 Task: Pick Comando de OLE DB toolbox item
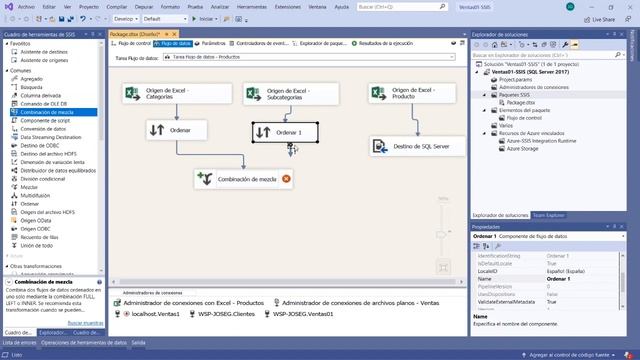[43, 104]
